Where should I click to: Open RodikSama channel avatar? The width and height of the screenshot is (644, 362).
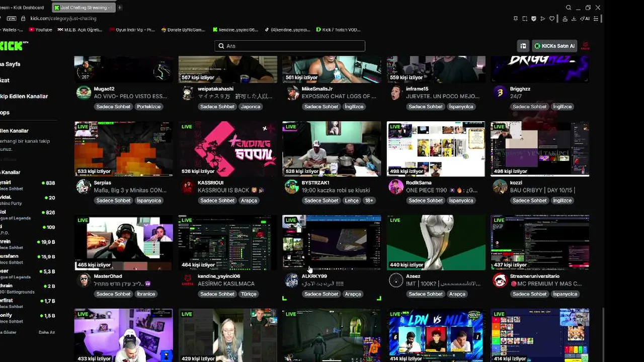pyautogui.click(x=396, y=187)
